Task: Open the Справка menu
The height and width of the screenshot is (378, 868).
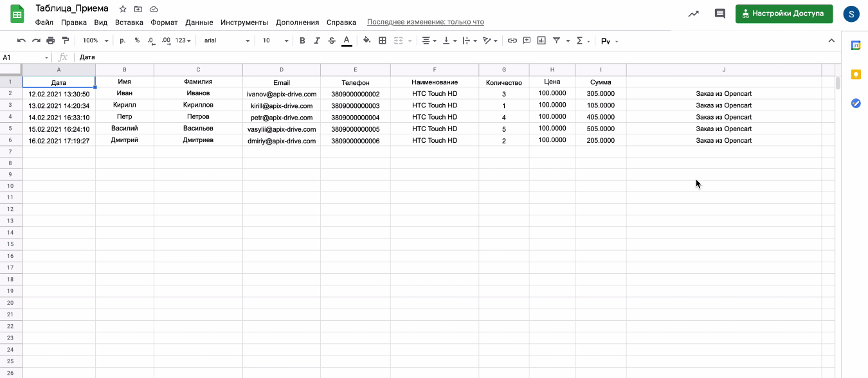Action: point(341,22)
